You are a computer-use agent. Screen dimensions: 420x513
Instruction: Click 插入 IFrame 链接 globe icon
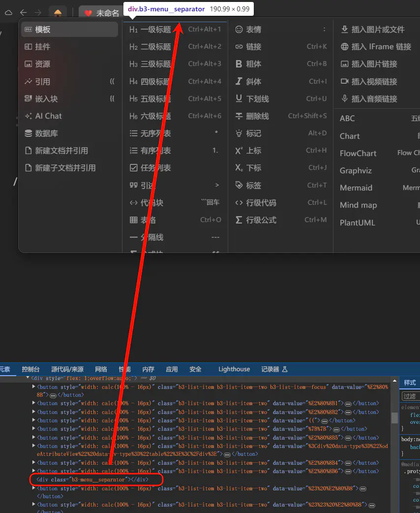[344, 47]
